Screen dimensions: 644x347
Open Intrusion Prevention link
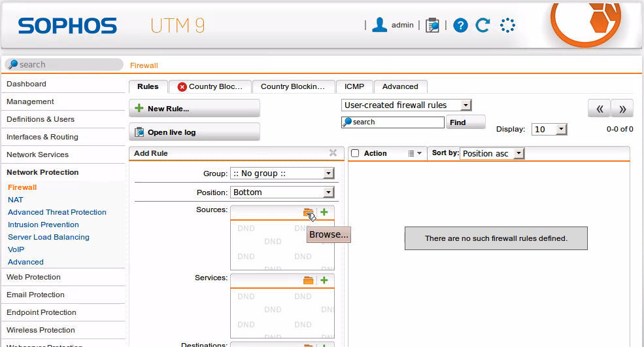(43, 225)
